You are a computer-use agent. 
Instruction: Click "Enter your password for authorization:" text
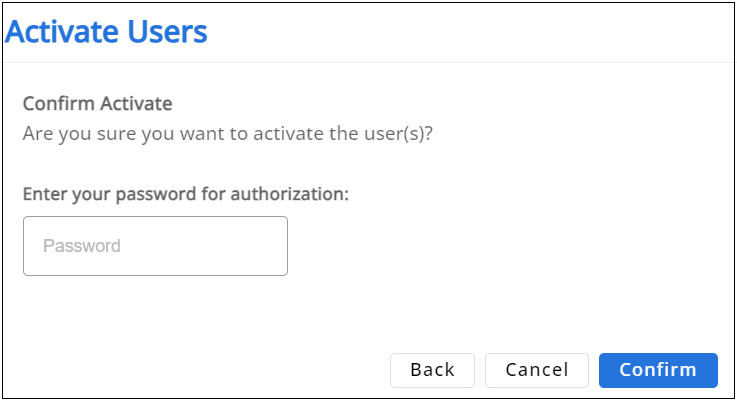point(185,194)
